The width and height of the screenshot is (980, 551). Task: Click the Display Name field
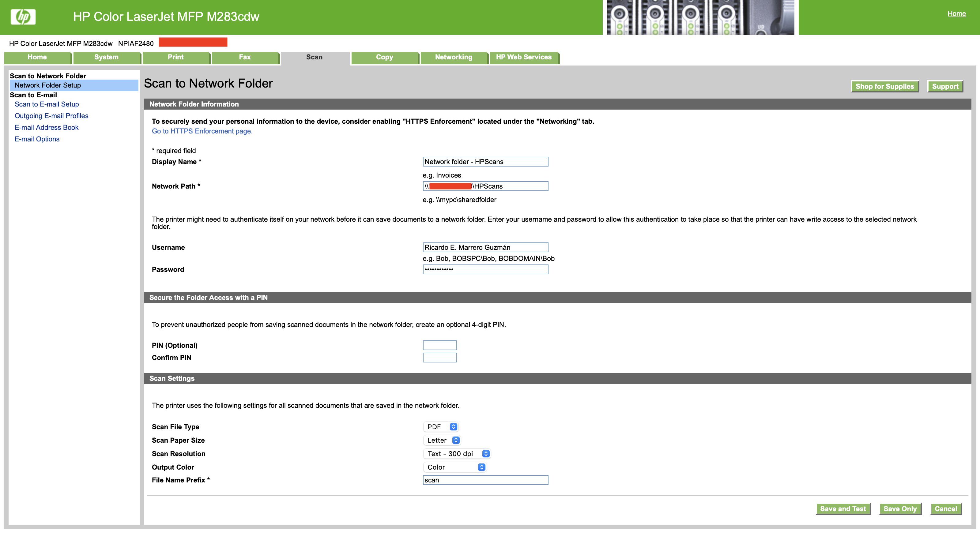coord(485,162)
